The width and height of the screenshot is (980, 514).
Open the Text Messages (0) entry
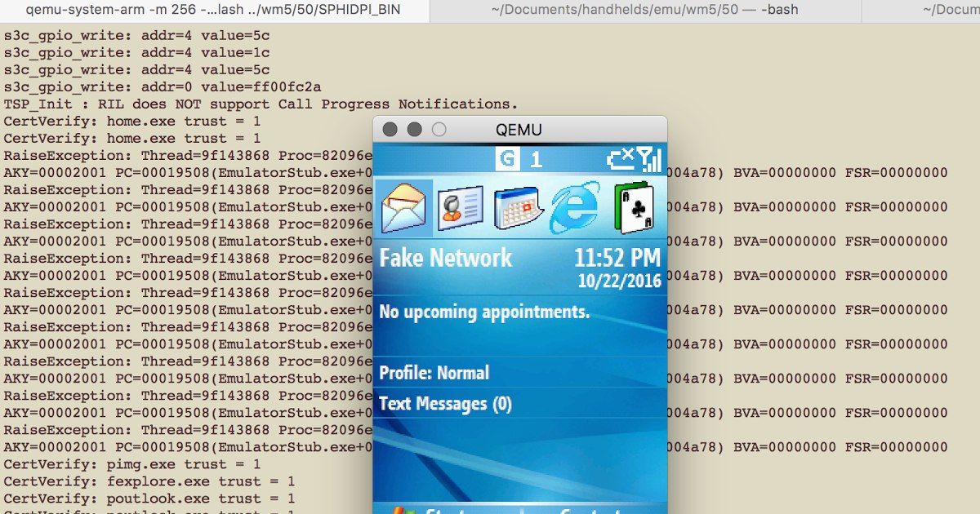pyautogui.click(x=519, y=403)
